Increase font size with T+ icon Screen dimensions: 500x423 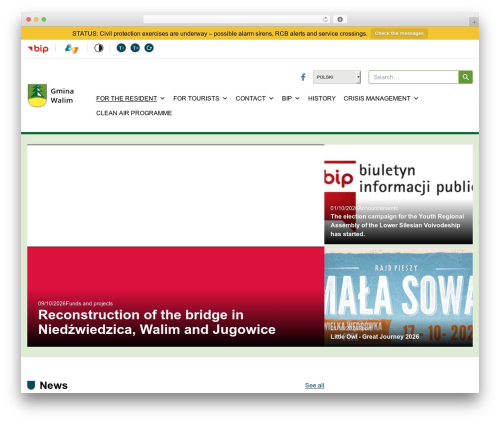(135, 48)
